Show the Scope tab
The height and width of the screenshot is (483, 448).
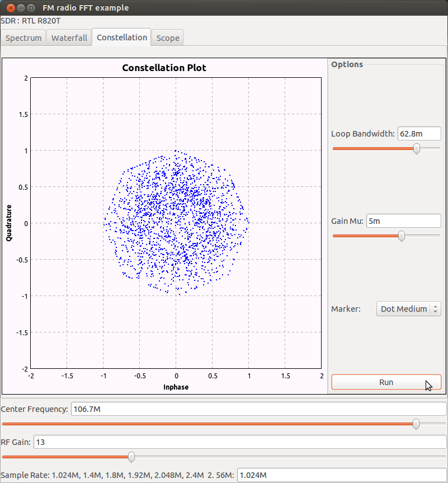click(168, 38)
